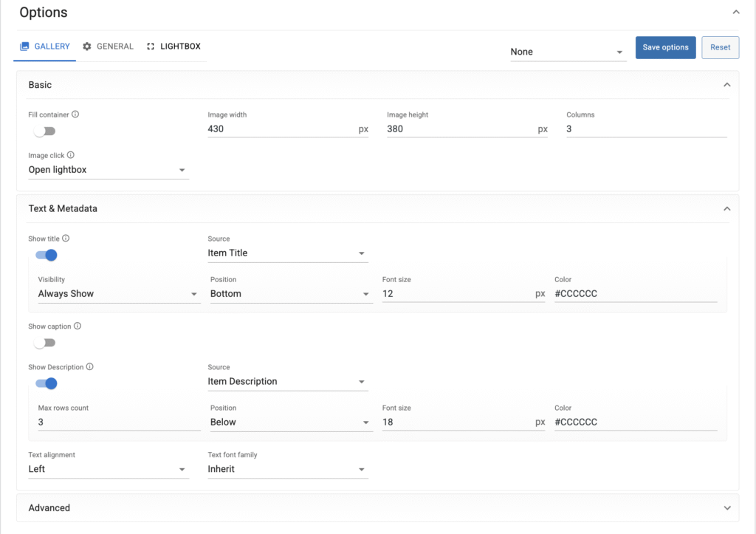Click info icon next to Fill container

click(75, 115)
